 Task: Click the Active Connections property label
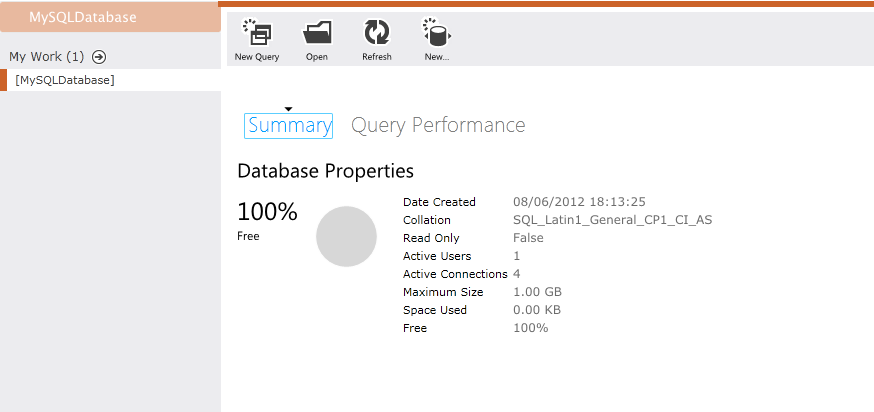[455, 274]
